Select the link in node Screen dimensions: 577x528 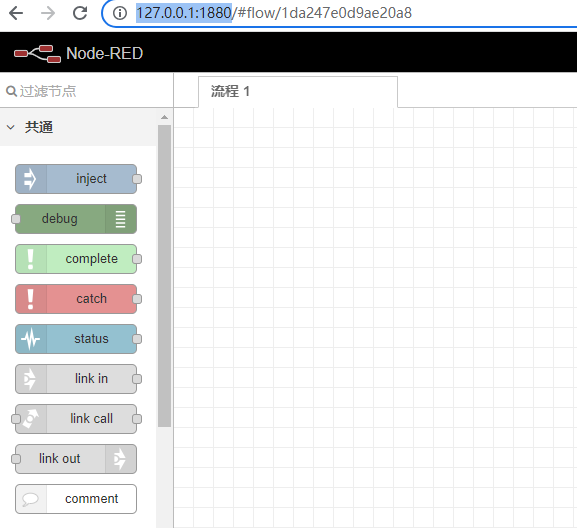click(76, 379)
